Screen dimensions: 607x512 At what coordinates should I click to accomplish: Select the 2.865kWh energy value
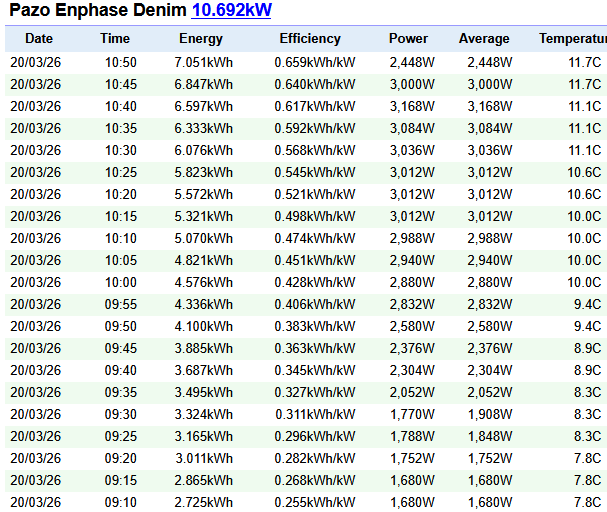tap(204, 481)
